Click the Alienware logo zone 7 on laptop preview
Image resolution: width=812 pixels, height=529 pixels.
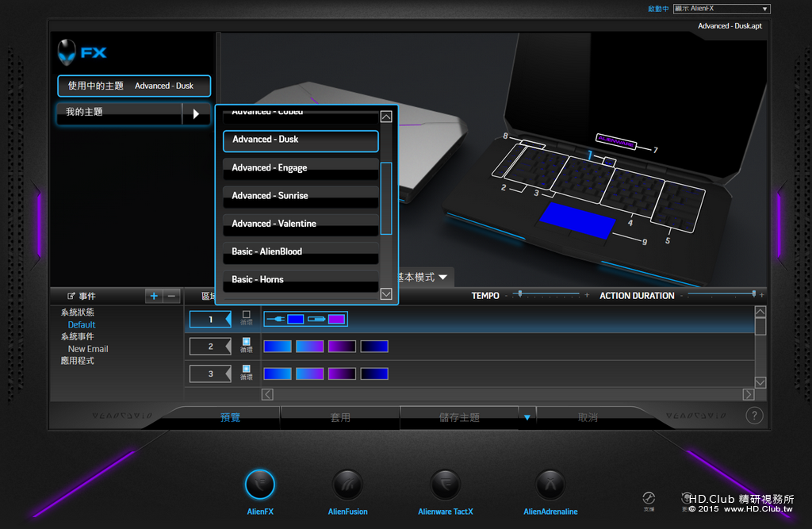point(616,141)
